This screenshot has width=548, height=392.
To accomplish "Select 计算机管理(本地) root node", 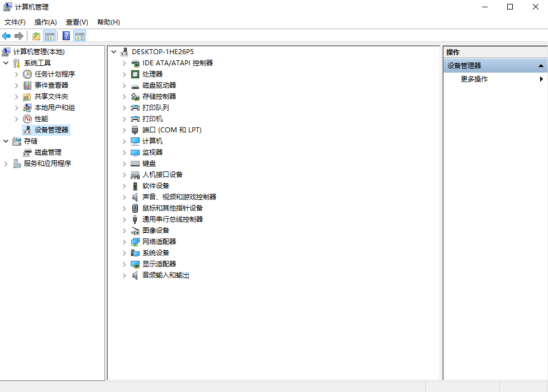I will pyautogui.click(x=39, y=52).
